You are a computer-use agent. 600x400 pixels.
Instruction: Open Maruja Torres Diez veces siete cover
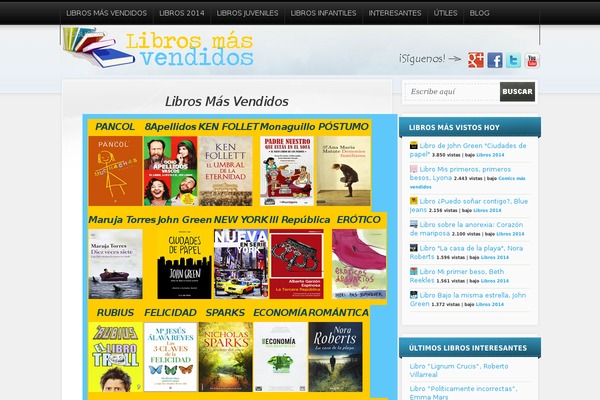point(115,264)
